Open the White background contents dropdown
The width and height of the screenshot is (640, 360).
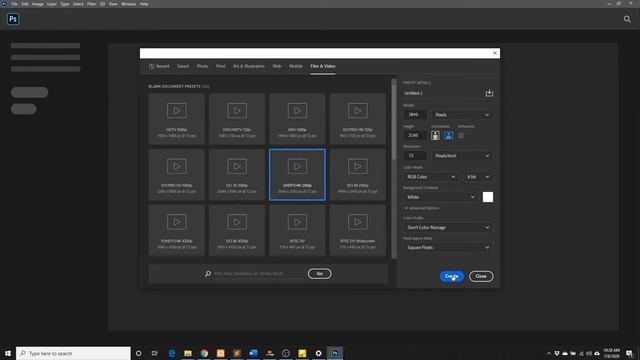click(441, 197)
